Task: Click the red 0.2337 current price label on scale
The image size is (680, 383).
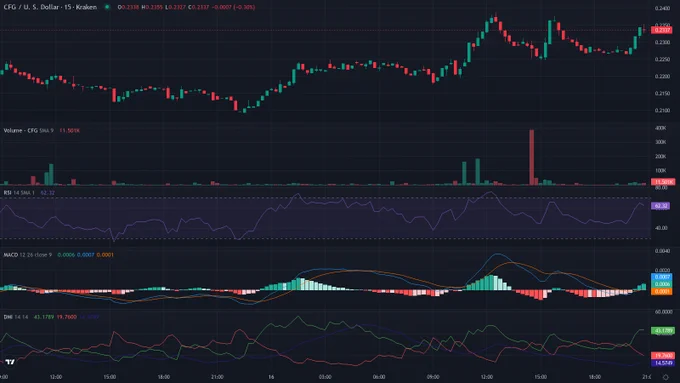Action: click(x=662, y=30)
